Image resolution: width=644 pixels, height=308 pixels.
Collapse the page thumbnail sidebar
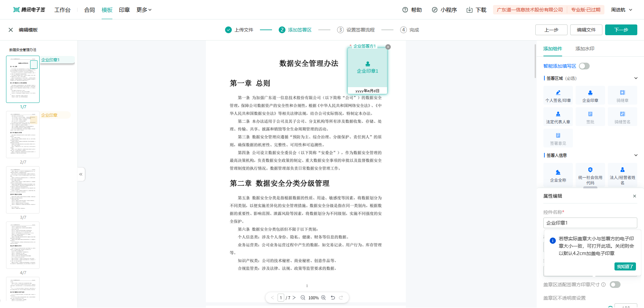point(81,174)
